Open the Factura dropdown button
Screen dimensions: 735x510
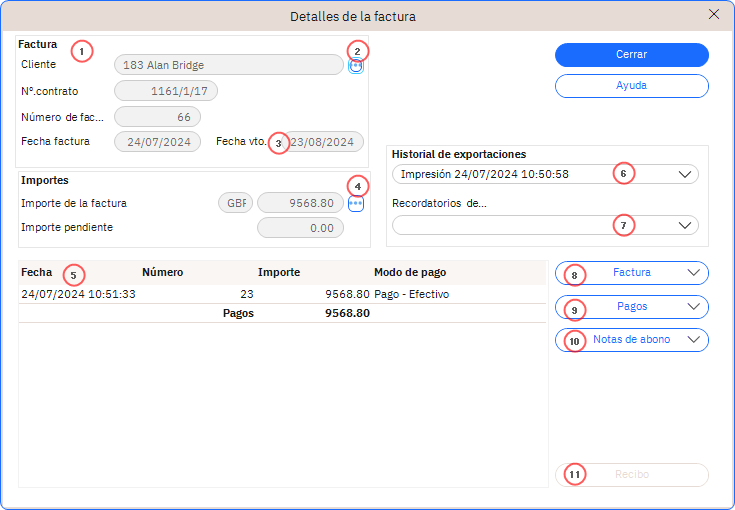(x=631, y=273)
